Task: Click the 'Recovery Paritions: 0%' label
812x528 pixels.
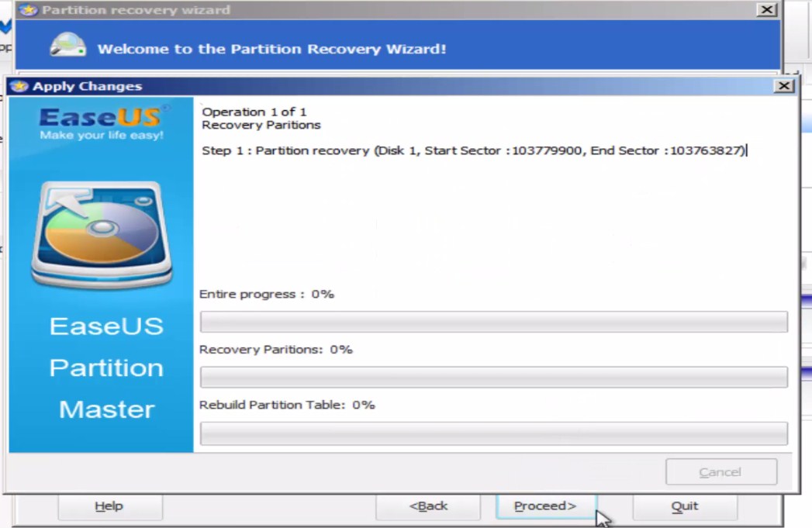Action: coord(276,350)
